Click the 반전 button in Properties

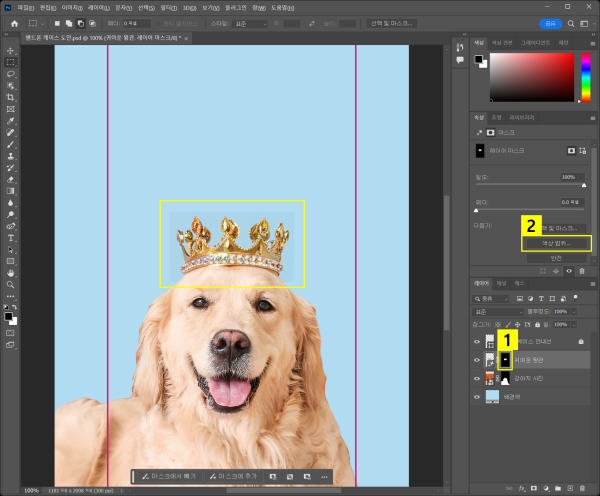click(556, 258)
